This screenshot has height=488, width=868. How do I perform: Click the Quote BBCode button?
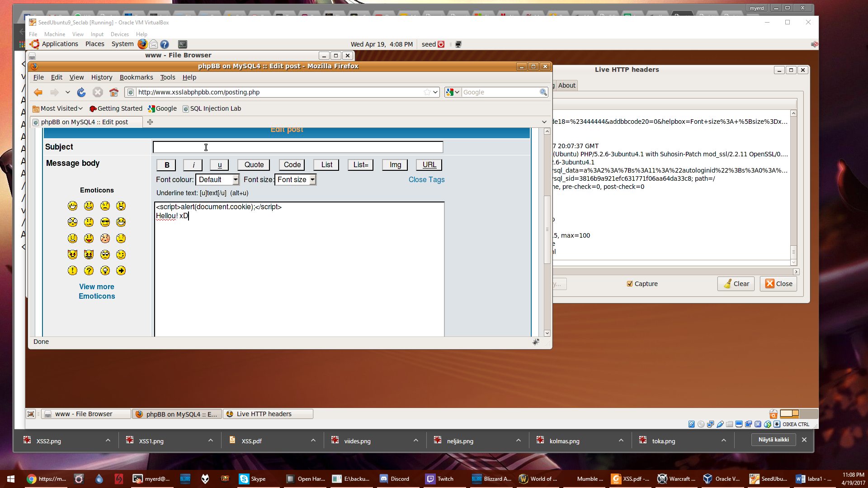click(254, 165)
